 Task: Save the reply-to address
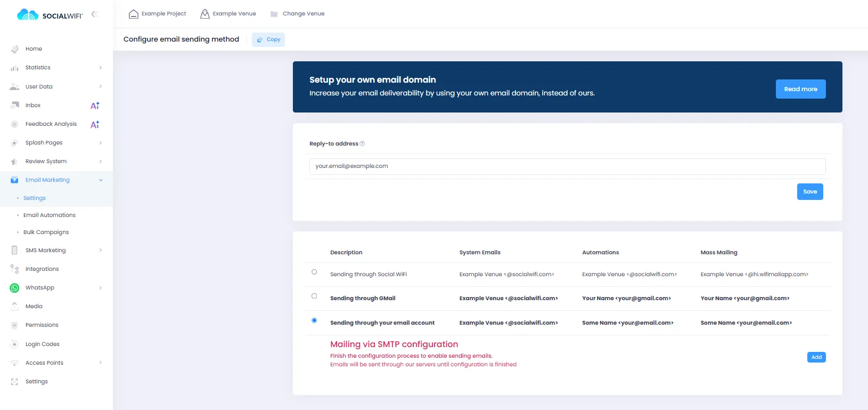click(x=810, y=191)
